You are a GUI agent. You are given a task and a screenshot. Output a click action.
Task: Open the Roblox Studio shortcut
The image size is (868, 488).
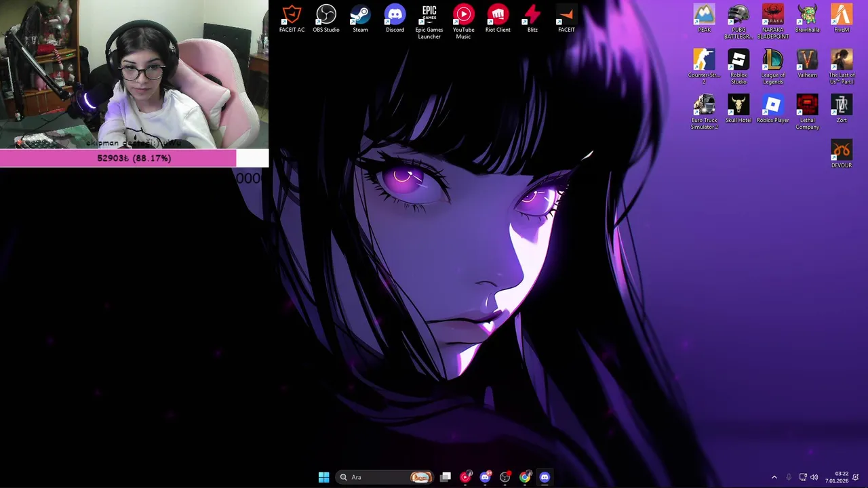point(738,67)
